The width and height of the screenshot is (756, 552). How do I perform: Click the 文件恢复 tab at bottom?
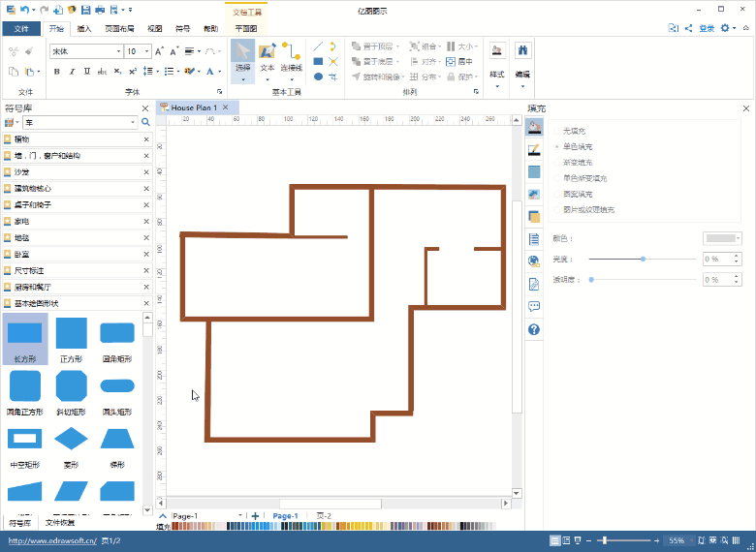click(60, 523)
